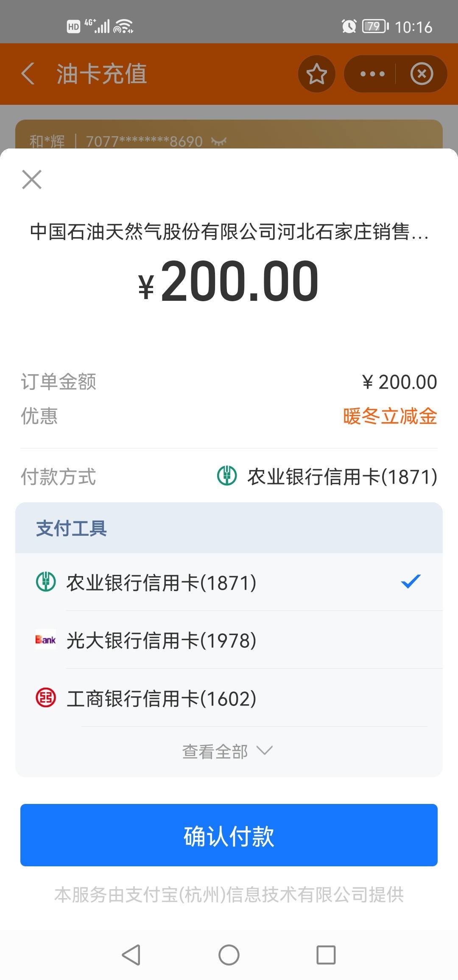The width and height of the screenshot is (458, 980).
Task: Tap the Everbright Bank logo icon
Action: (x=46, y=639)
